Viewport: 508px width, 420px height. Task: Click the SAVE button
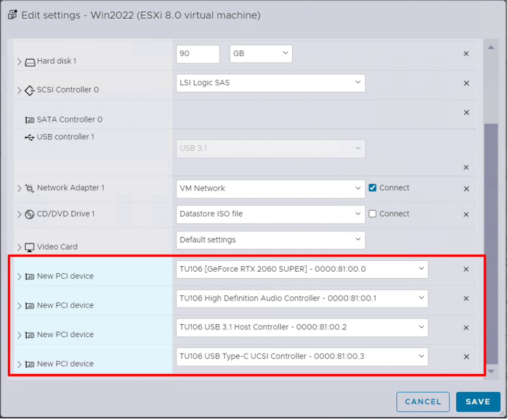(x=478, y=402)
